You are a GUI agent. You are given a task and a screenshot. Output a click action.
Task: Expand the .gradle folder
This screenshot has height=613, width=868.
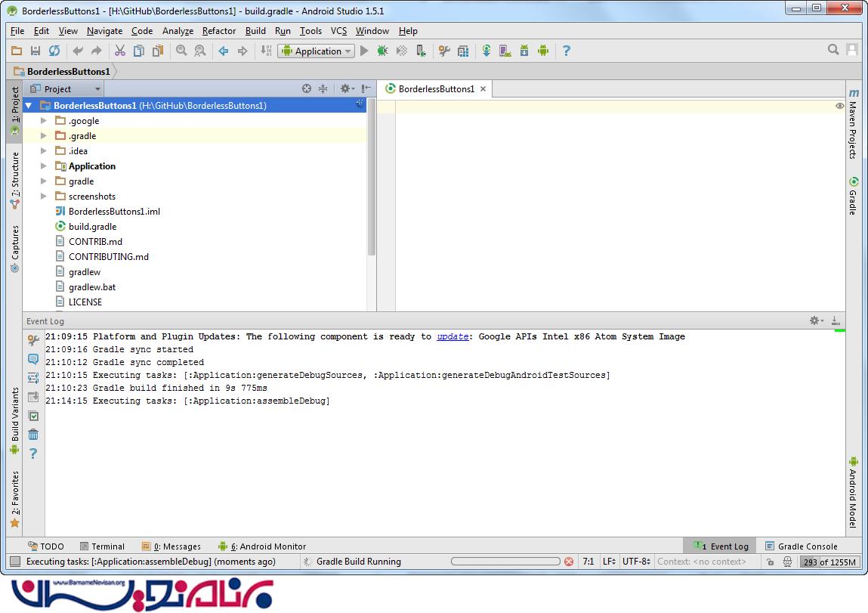(44, 135)
